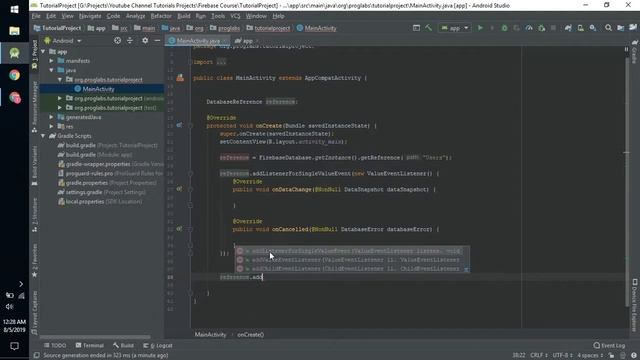Open the Build menu

point(184,16)
